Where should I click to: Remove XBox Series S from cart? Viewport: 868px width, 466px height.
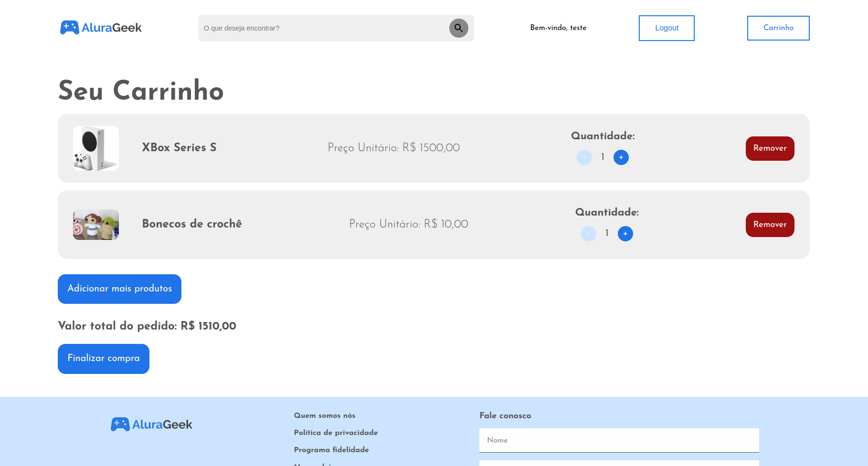click(x=770, y=148)
